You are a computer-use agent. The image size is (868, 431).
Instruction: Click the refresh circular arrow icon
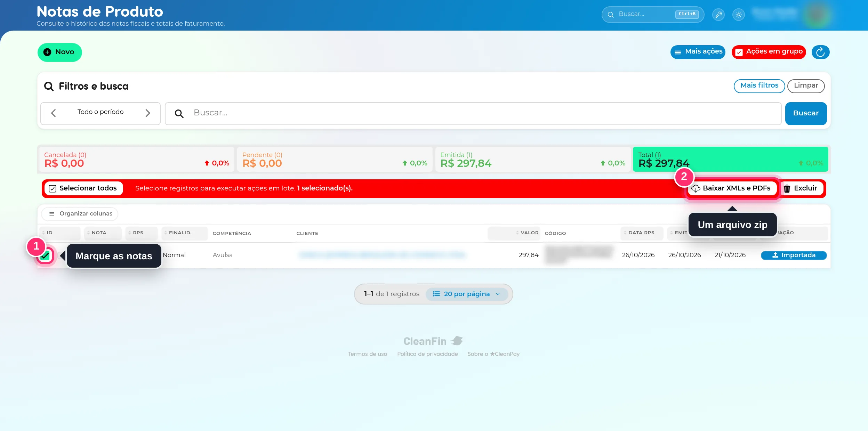(x=820, y=52)
